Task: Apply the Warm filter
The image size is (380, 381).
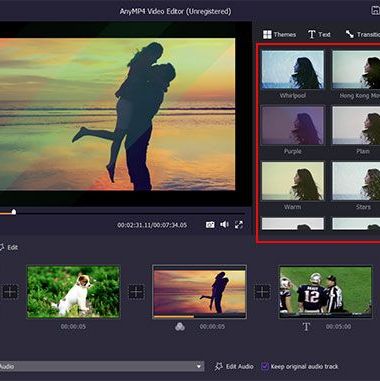Action: [x=293, y=181]
